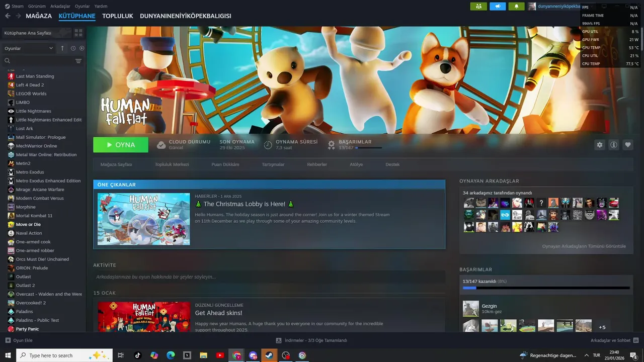Click the green notifications bell icon

(516, 7)
